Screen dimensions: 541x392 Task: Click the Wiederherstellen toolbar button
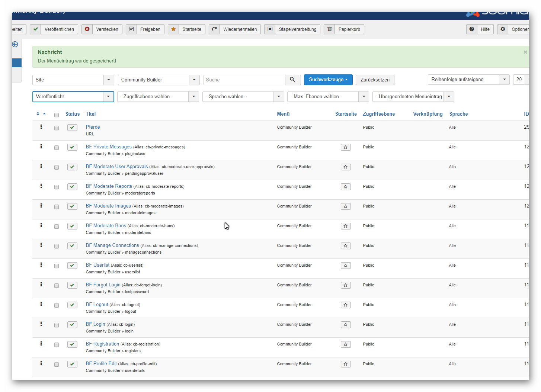point(235,29)
